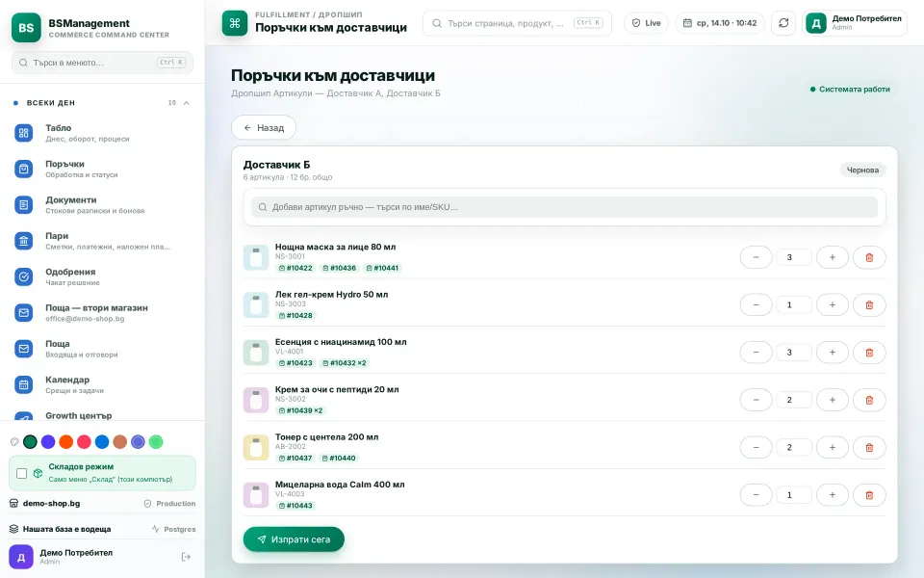Open order tag #10436
The width and height of the screenshot is (924, 578).
point(340,268)
